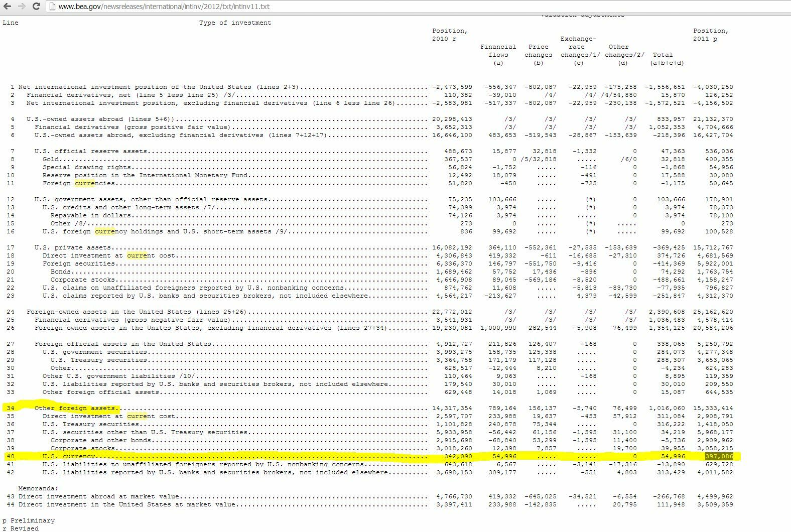
Task: Click 'U.S. official reserve assets' row label
Action: pos(91,152)
